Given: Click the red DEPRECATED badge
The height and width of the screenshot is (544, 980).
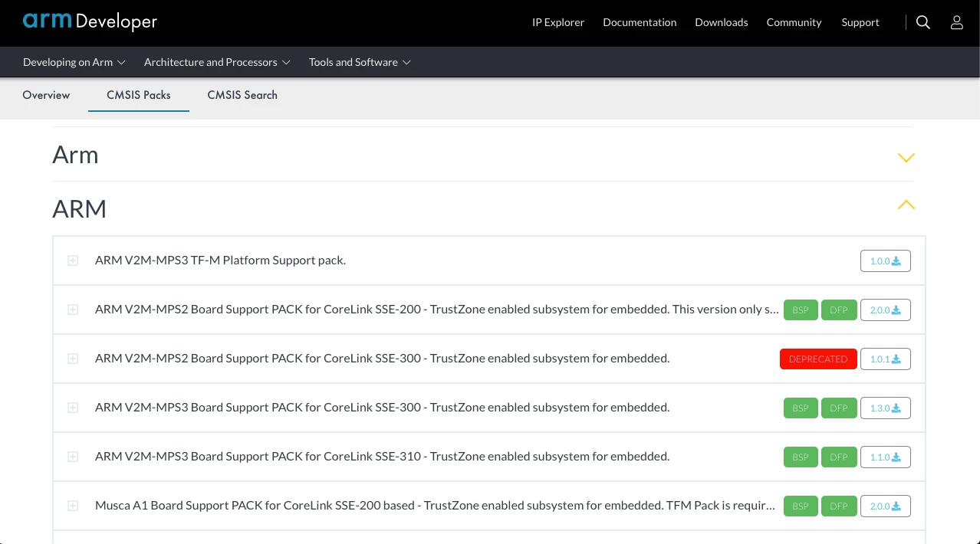Looking at the screenshot, I should click(x=818, y=359).
